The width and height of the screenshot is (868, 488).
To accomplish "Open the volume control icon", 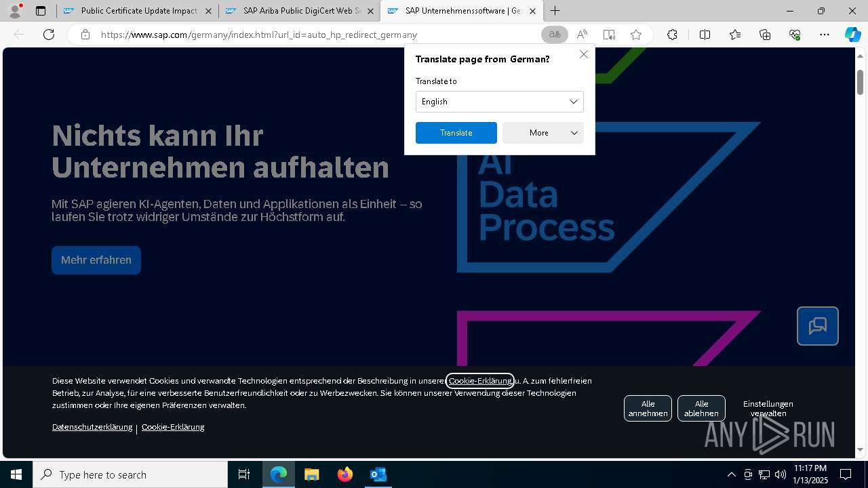I will point(781,474).
